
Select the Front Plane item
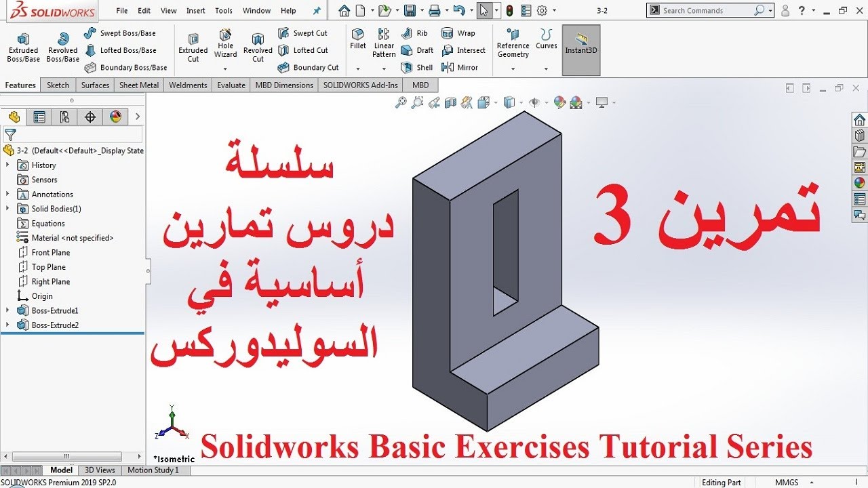pyautogui.click(x=43, y=252)
